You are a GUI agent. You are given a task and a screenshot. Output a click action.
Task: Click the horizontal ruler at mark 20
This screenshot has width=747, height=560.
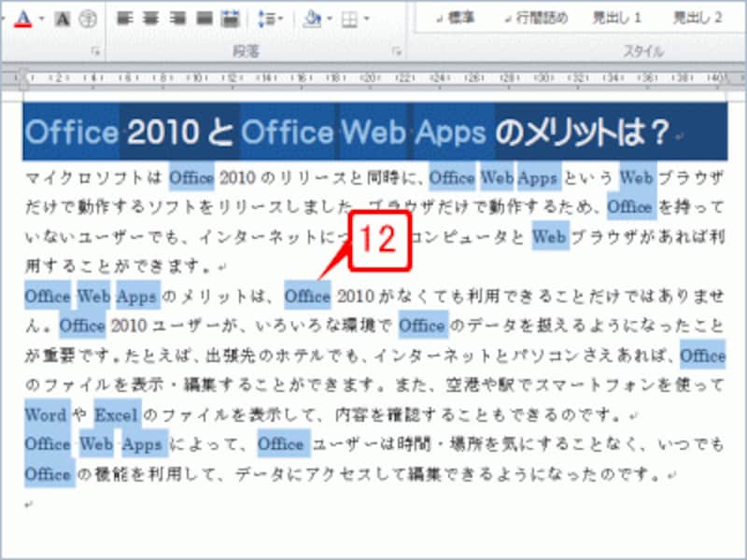pos(369,77)
